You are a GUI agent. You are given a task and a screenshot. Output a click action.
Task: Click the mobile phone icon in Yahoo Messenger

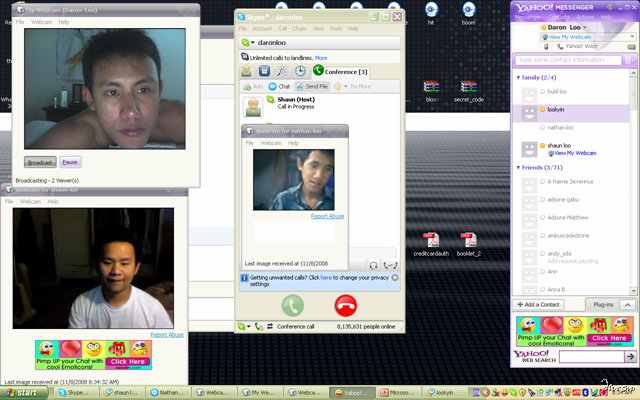coord(546,47)
